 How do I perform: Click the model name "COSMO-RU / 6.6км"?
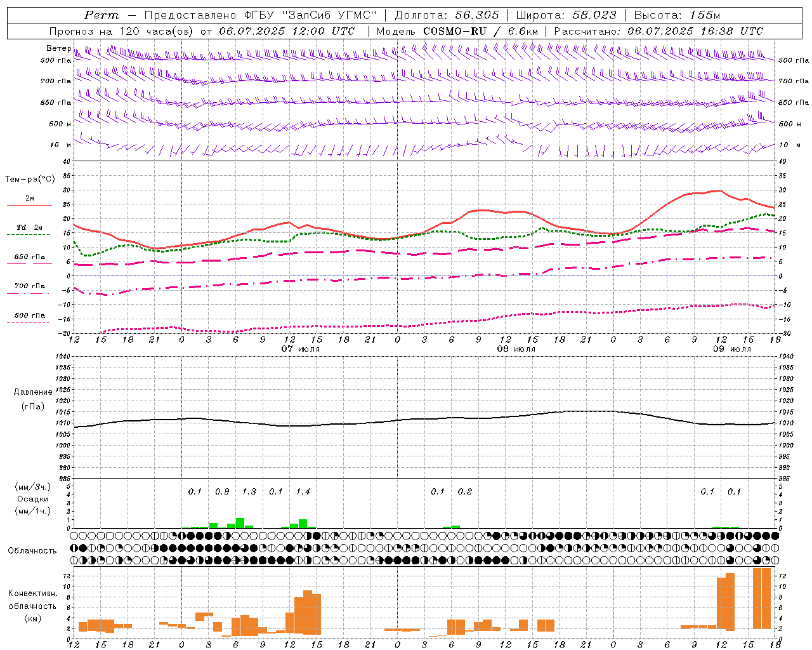click(x=480, y=31)
